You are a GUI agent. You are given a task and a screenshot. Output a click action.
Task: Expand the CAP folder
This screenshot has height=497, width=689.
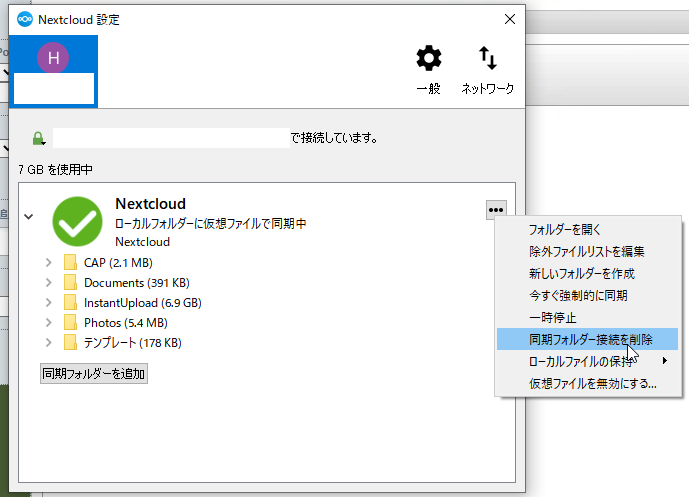pos(48,263)
